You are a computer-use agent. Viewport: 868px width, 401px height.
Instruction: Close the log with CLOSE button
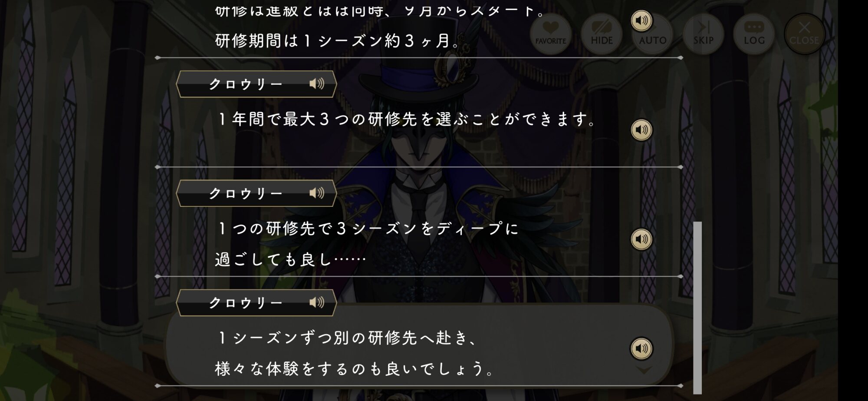coord(804,34)
